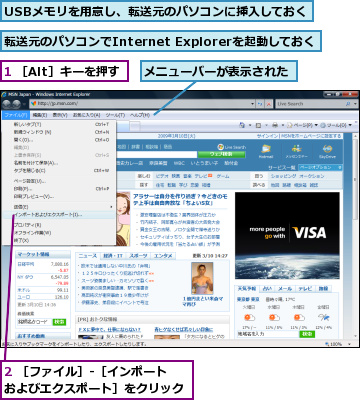This screenshot has height=400, width=360.
Task: Switch to the 天気予報 tab
Action: [x=247, y=289]
